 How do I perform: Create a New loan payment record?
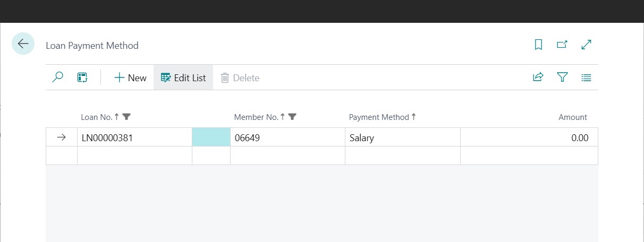click(130, 77)
